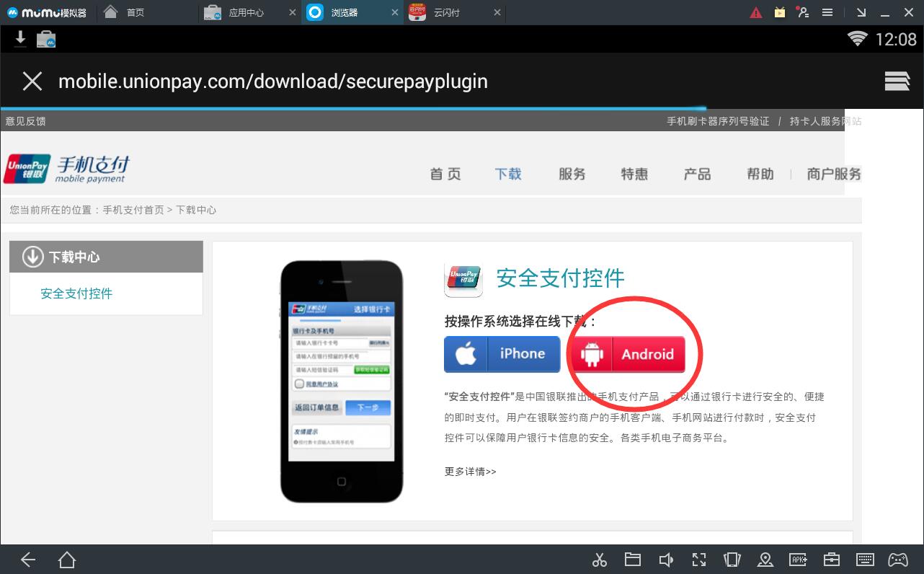Close the browser page with X
Image resolution: width=924 pixels, height=574 pixels.
click(x=32, y=81)
